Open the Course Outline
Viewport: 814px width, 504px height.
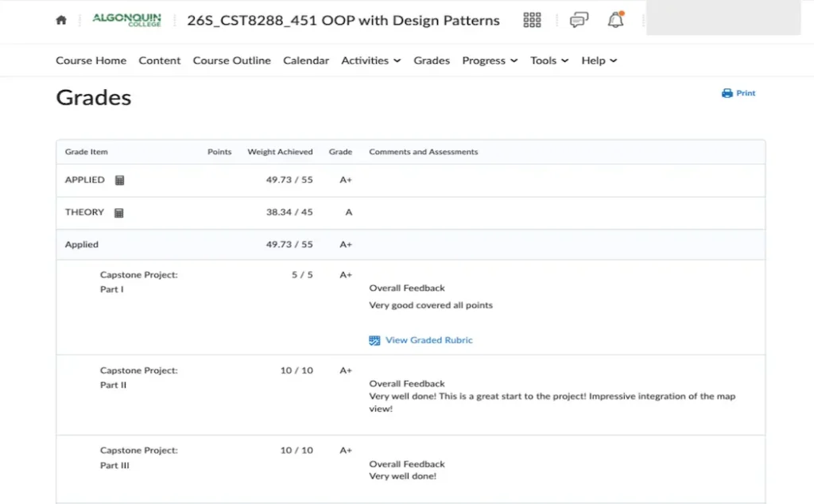tap(231, 60)
